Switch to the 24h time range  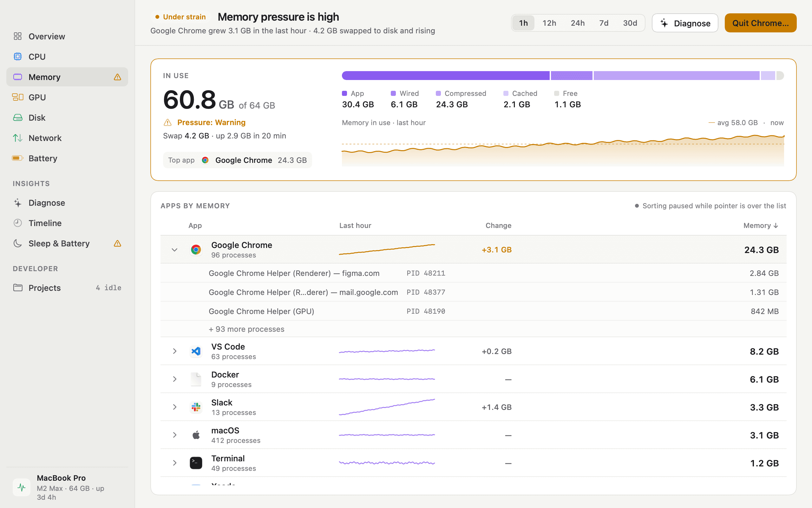coord(578,23)
